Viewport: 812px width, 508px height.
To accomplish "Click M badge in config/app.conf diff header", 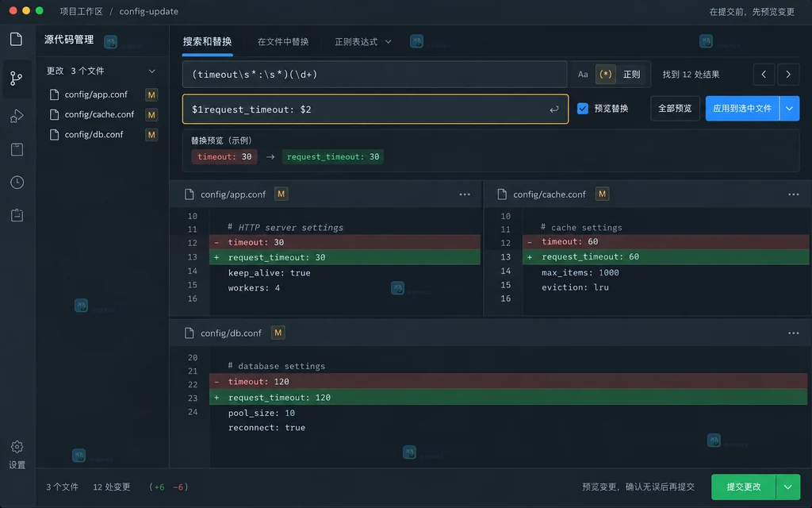I will coord(281,194).
